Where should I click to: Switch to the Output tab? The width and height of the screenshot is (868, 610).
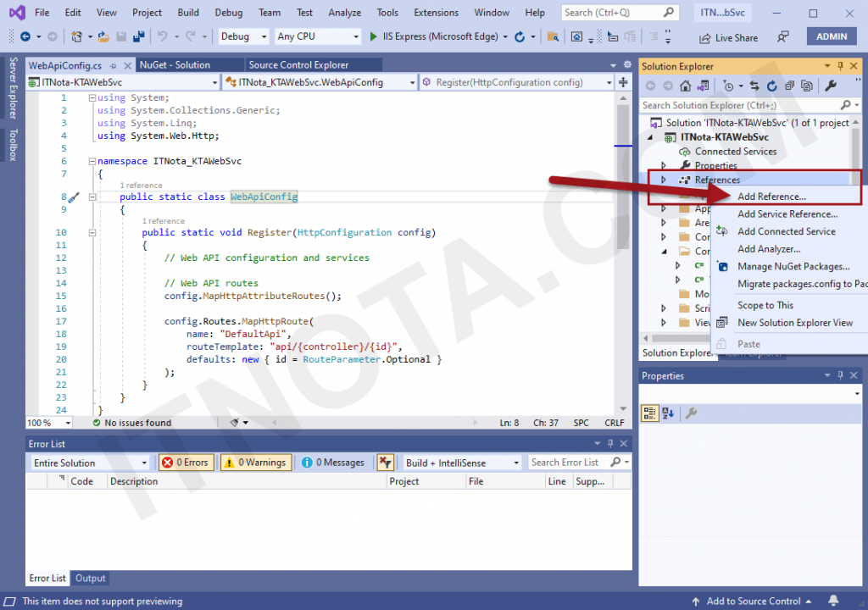click(89, 578)
